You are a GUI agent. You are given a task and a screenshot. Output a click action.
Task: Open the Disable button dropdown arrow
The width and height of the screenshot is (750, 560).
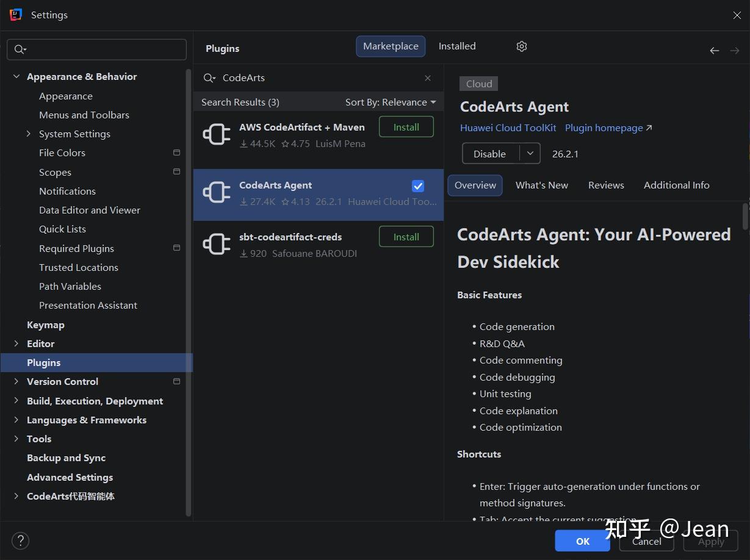click(x=530, y=154)
